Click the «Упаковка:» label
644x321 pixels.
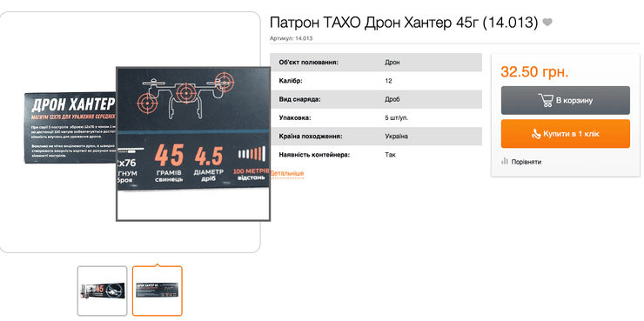click(x=295, y=117)
